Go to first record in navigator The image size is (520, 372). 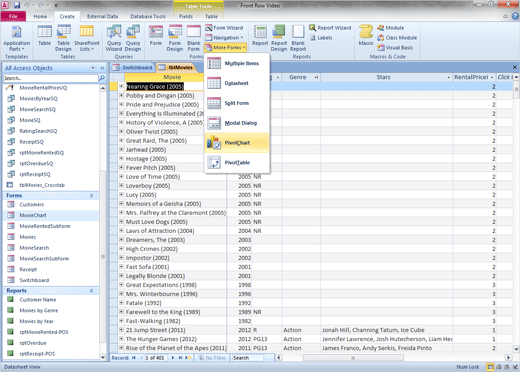tap(134, 358)
